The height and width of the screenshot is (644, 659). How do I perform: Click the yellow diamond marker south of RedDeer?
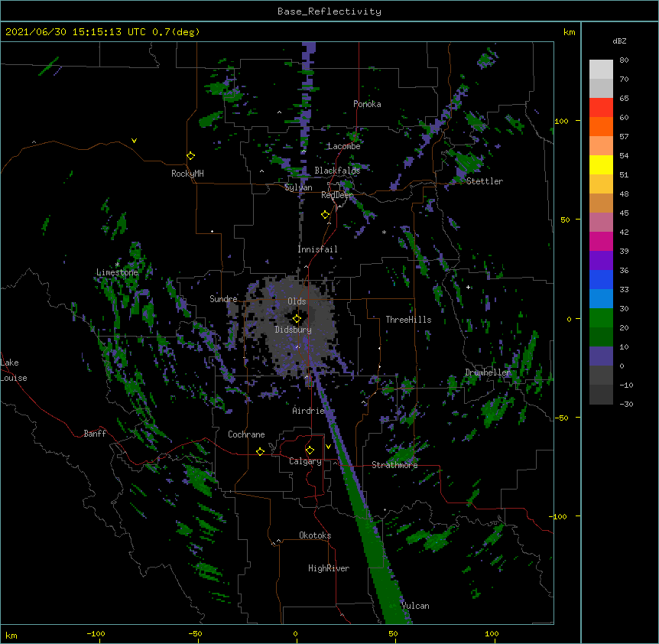(x=325, y=215)
